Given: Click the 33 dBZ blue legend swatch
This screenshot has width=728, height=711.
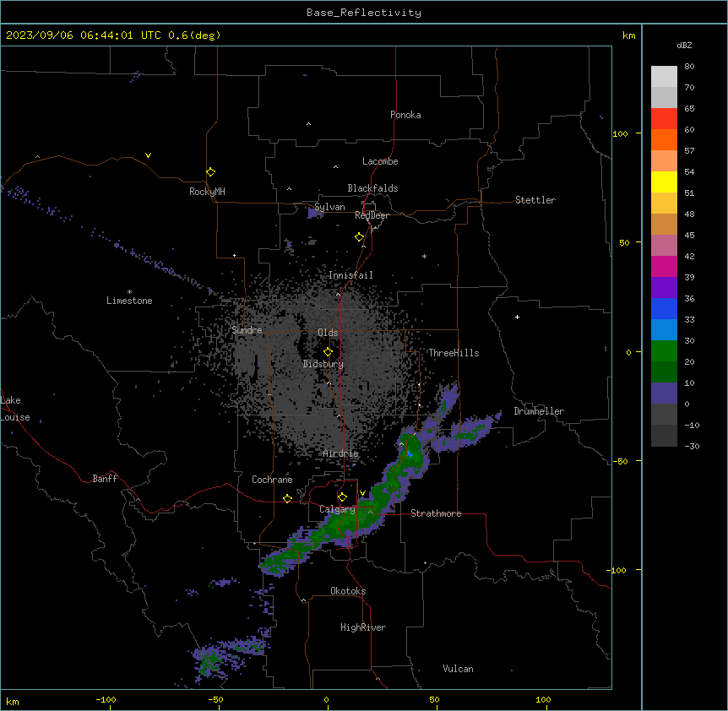Looking at the screenshot, I should (x=664, y=329).
